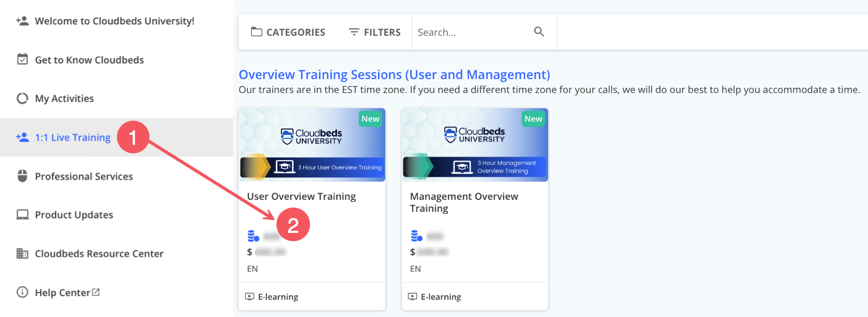Screen dimensions: 868x317
Task: Click the EN language label on Management Overview card
Action: coord(416,269)
